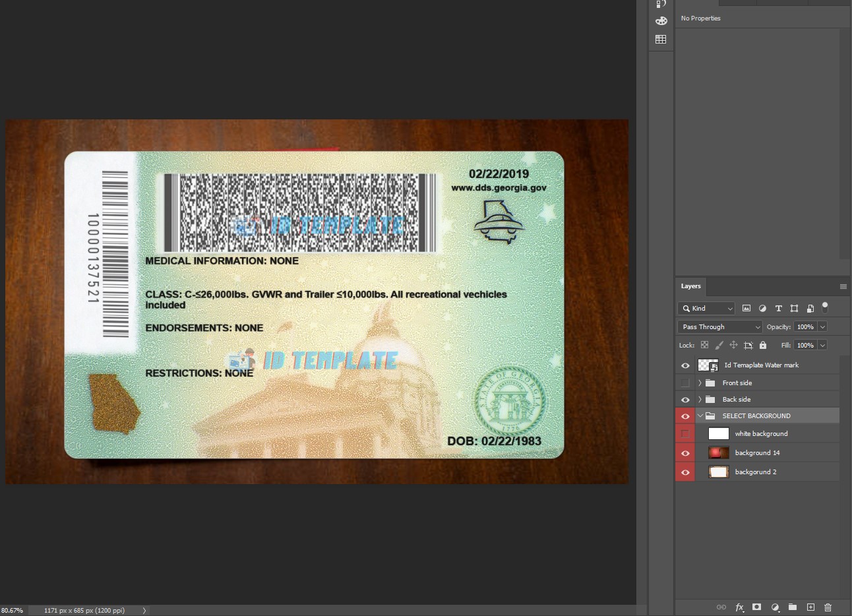Open the status bar info arrow menu
The height and width of the screenshot is (616, 852).
coord(144,611)
